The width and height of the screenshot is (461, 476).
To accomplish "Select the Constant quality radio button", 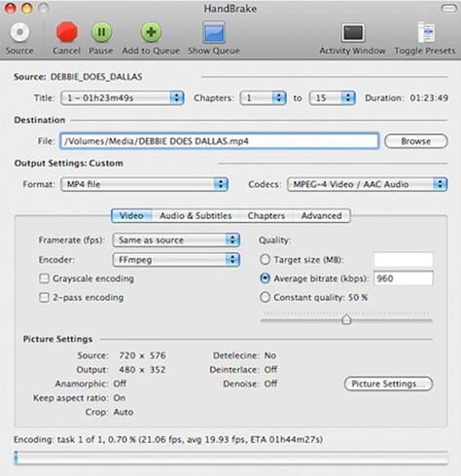I will point(265,297).
